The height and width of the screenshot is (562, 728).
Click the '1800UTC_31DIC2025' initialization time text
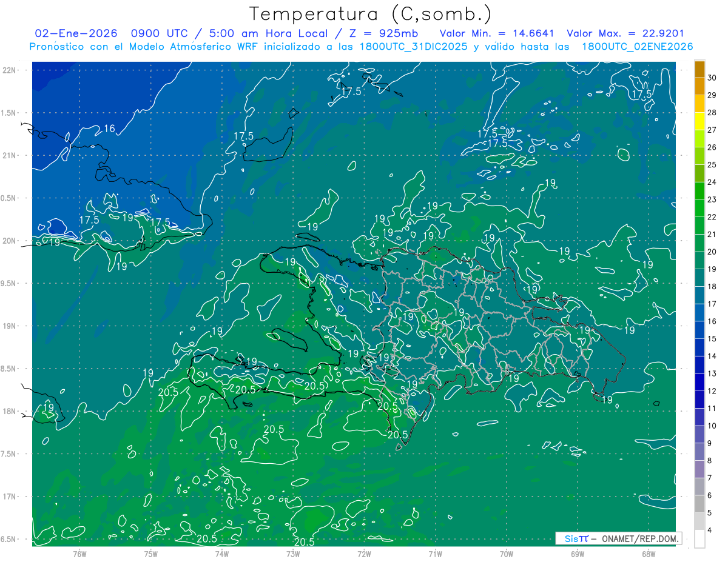(x=413, y=47)
